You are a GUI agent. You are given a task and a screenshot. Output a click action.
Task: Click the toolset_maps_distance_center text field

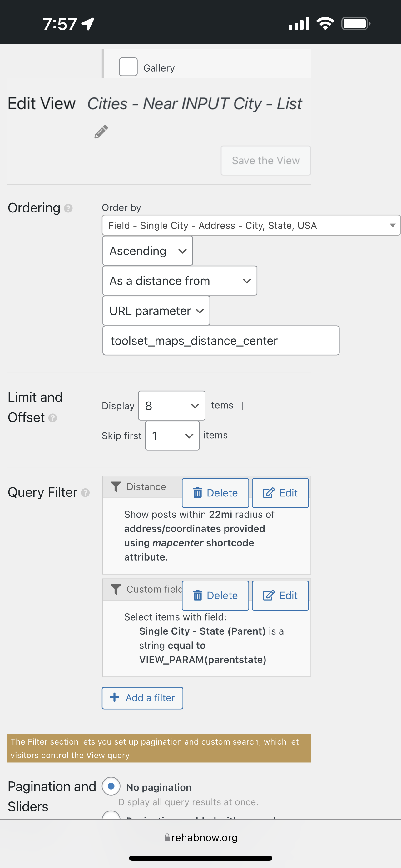pyautogui.click(x=221, y=340)
